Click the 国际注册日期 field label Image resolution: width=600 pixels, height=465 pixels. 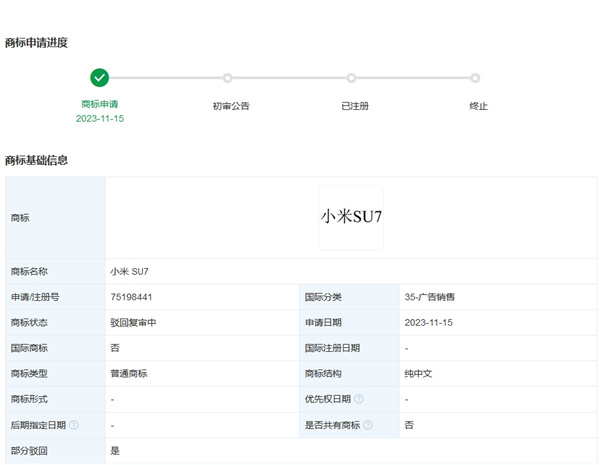click(x=332, y=348)
